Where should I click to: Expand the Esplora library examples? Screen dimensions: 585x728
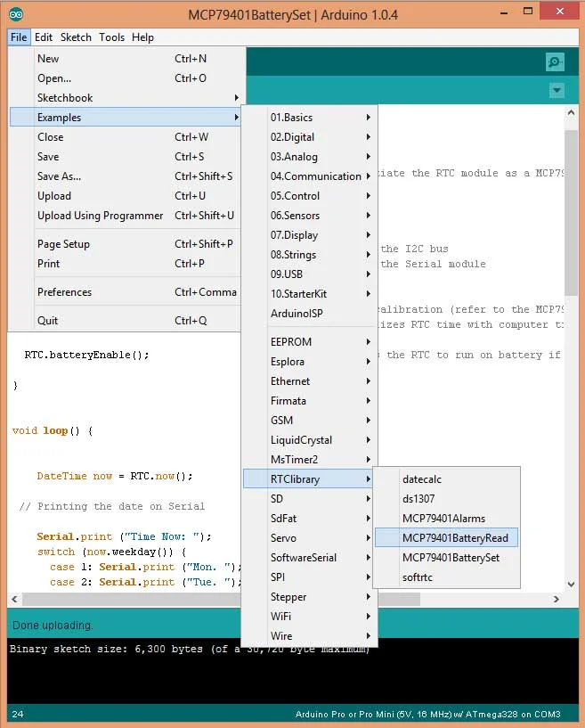(310, 361)
